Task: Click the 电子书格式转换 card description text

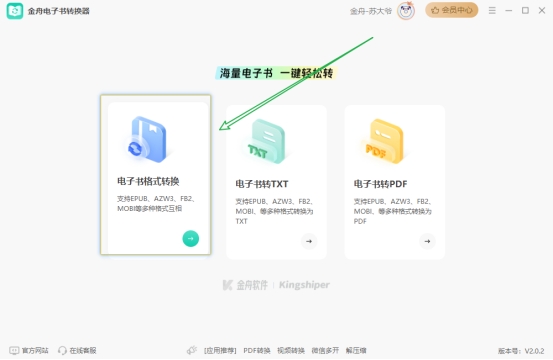Action: (x=156, y=203)
